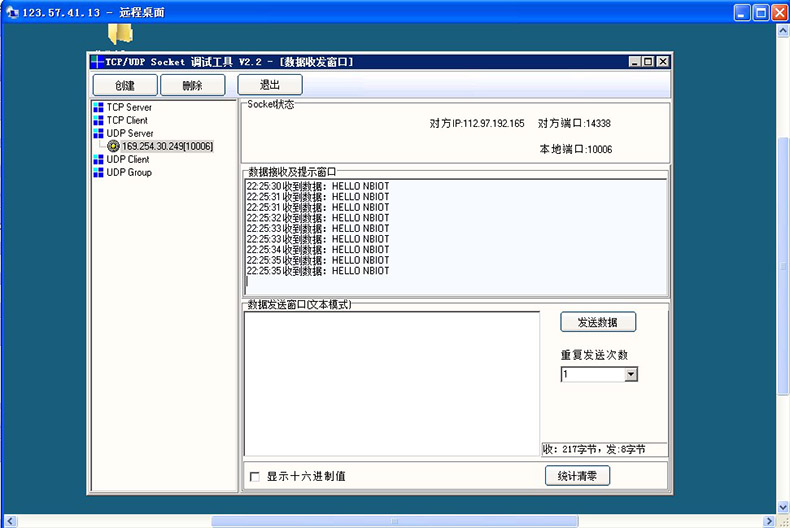Click the UDP Client node icon
This screenshot has height=528, width=790.
(x=98, y=159)
